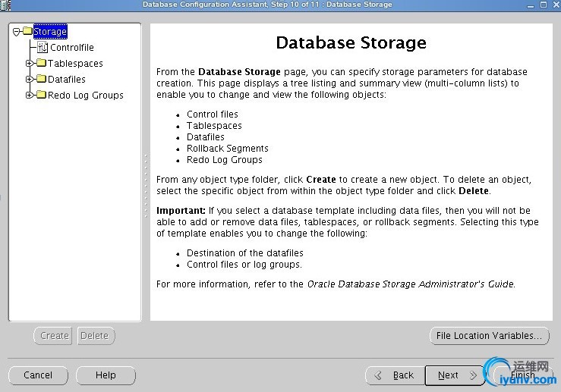Select the Controlfile tree item

pyautogui.click(x=72, y=48)
